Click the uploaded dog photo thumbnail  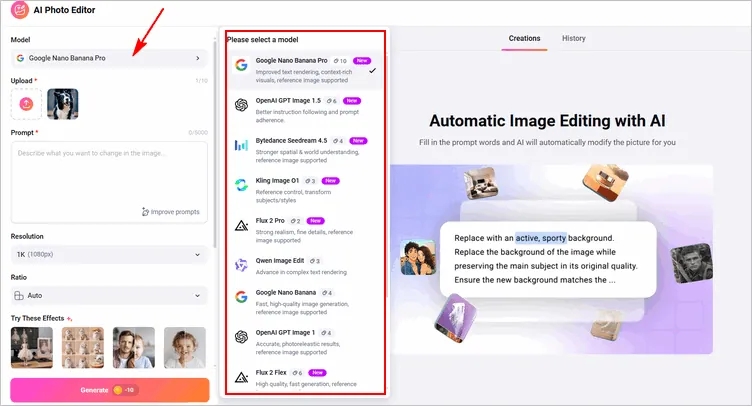coord(62,104)
